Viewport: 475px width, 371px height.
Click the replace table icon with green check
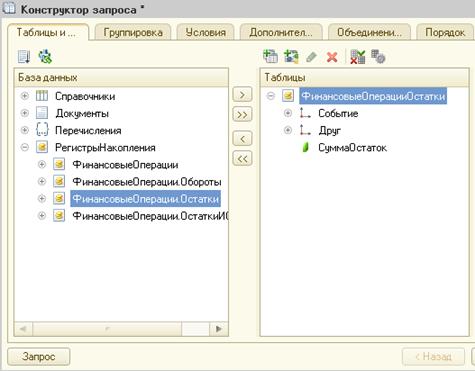point(358,57)
